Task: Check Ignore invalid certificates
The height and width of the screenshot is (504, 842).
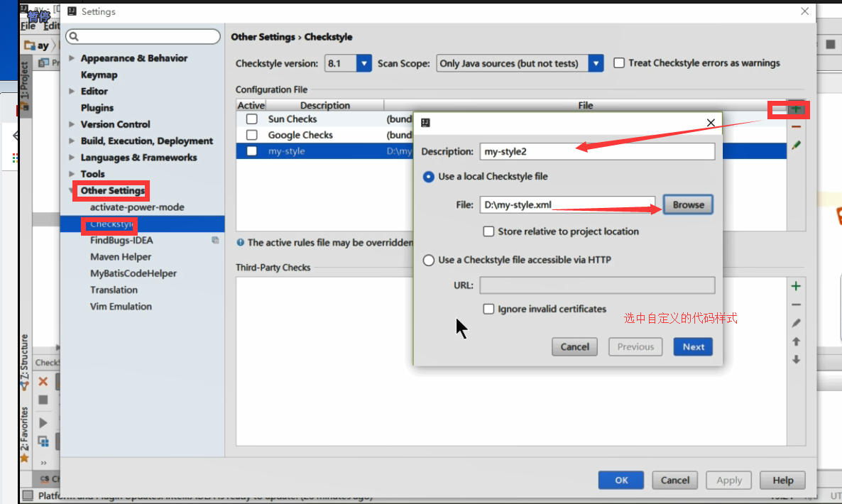Action: point(488,309)
